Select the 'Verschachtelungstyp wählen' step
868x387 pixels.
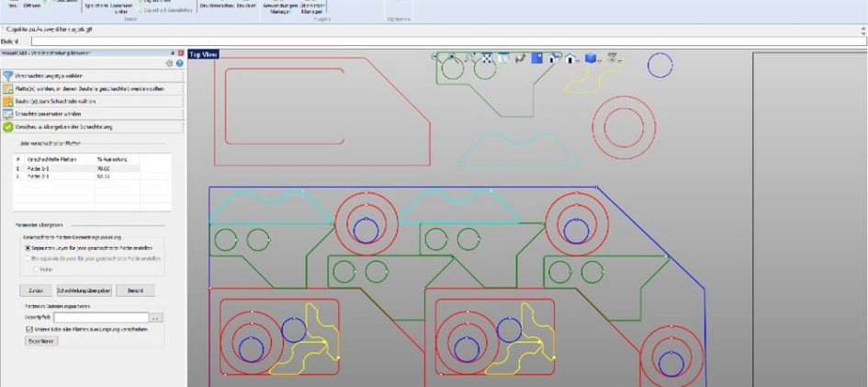(55, 74)
